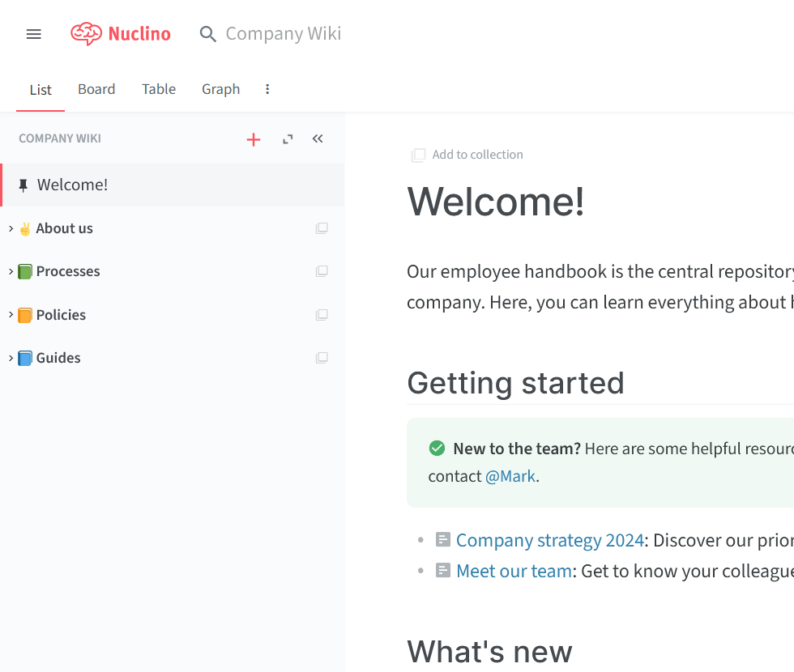Image resolution: width=794 pixels, height=672 pixels.
Task: Click the collection icon next to Processes
Action: pos(322,271)
